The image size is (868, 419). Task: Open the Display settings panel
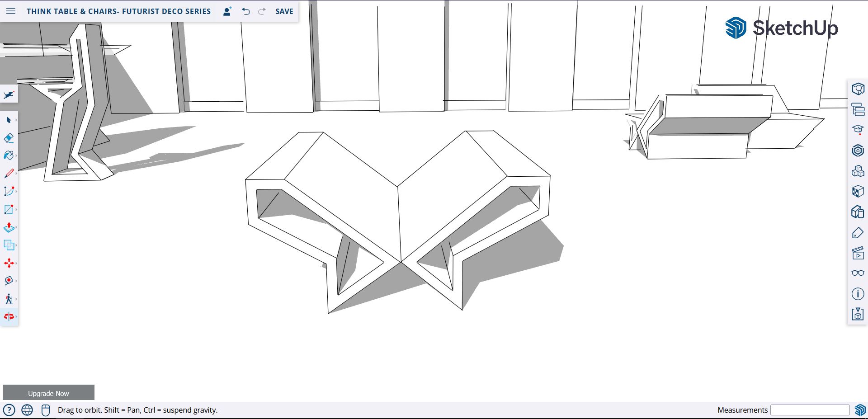point(858,273)
